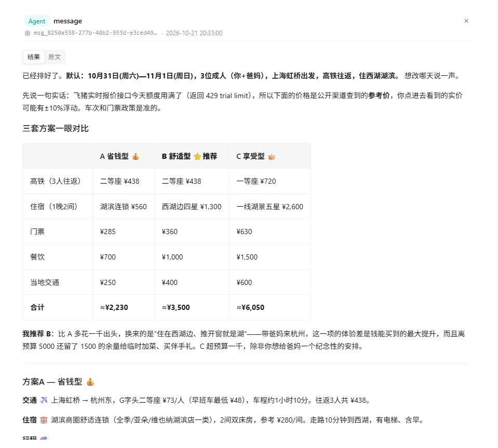Click the money bag icon in A 省钱型 header

[x=136, y=156]
